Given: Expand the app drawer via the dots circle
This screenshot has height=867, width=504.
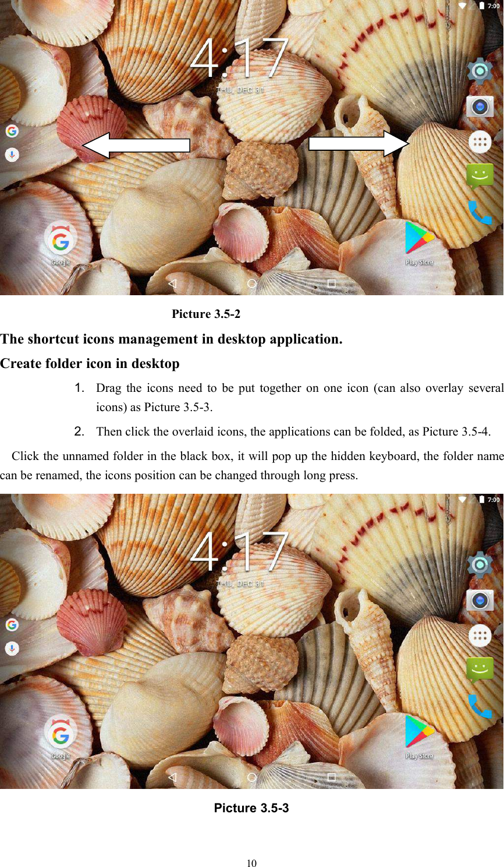Looking at the screenshot, I should point(480,141).
